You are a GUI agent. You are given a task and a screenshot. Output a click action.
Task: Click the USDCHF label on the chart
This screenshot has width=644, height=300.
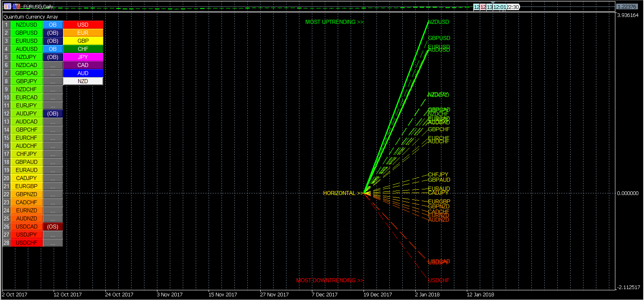438,280
